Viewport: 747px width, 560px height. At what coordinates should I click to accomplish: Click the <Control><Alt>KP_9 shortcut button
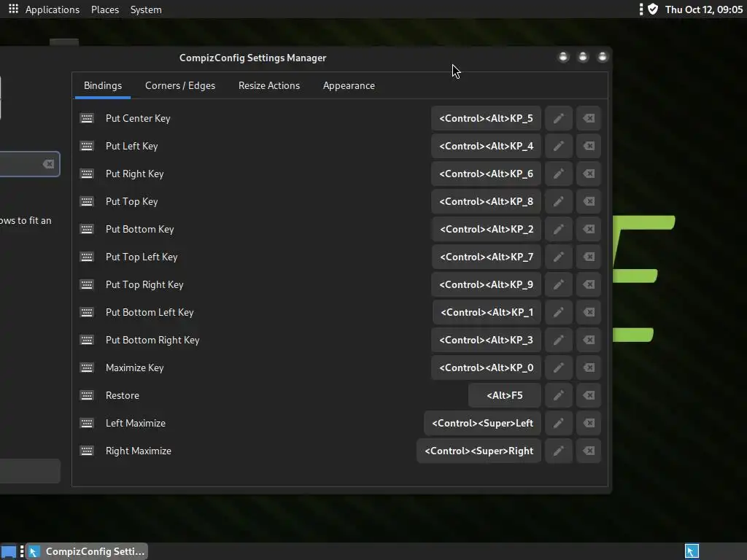486,284
